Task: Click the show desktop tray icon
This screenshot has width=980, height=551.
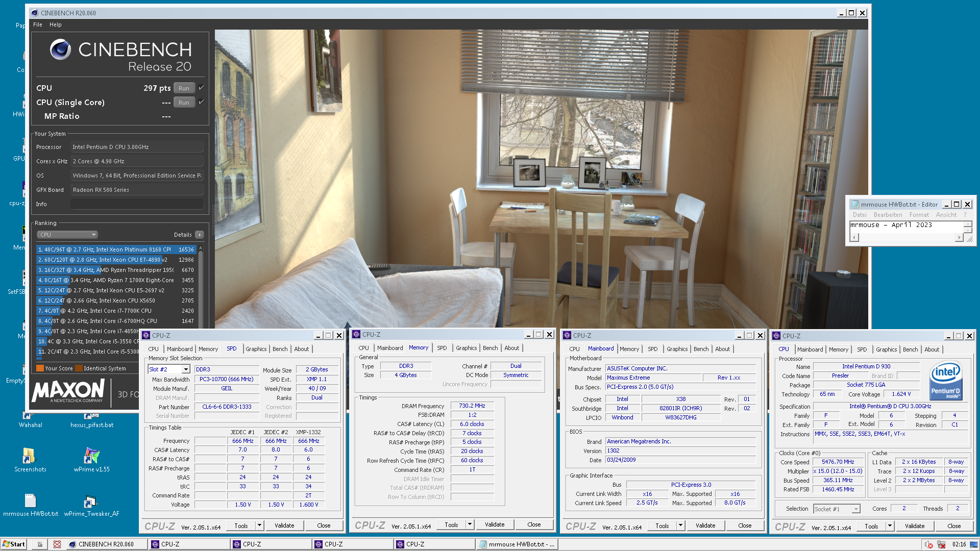Action: [973, 544]
